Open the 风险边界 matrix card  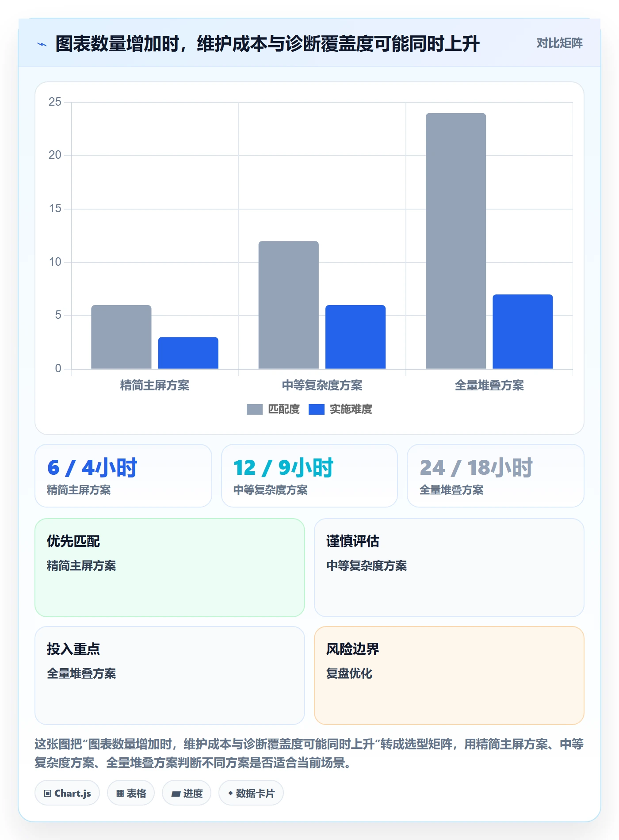coord(449,676)
